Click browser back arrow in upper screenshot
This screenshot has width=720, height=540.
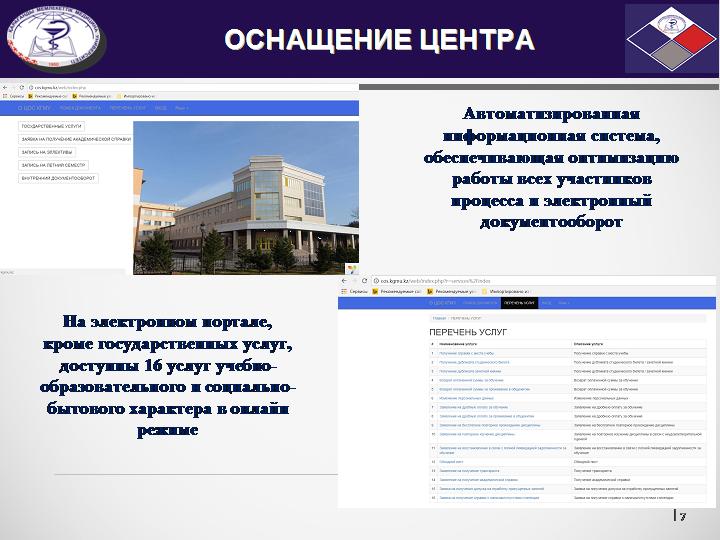pyautogui.click(x=6, y=87)
